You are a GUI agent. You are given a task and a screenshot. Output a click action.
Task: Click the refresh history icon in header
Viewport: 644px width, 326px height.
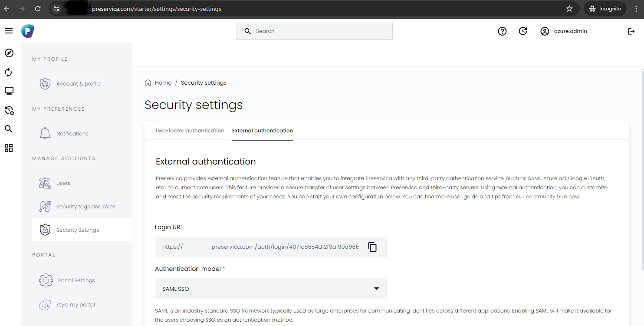point(523,31)
